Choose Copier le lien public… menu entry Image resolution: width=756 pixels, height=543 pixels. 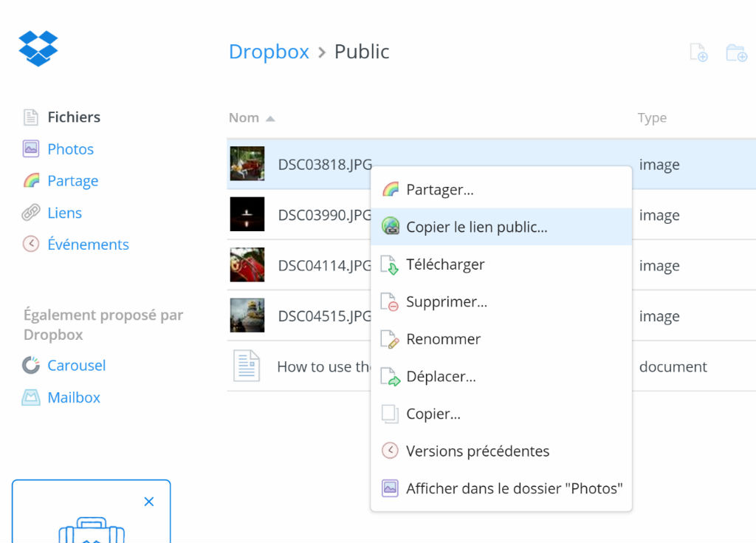[501, 226]
